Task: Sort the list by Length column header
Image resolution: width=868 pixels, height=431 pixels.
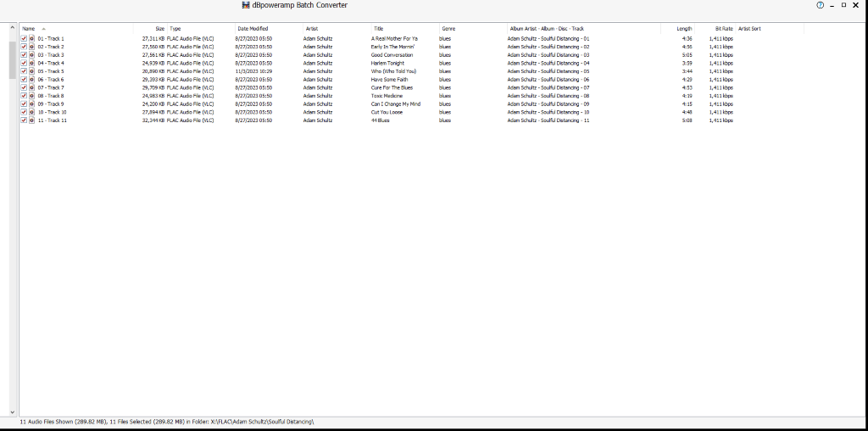Action: [x=684, y=29]
